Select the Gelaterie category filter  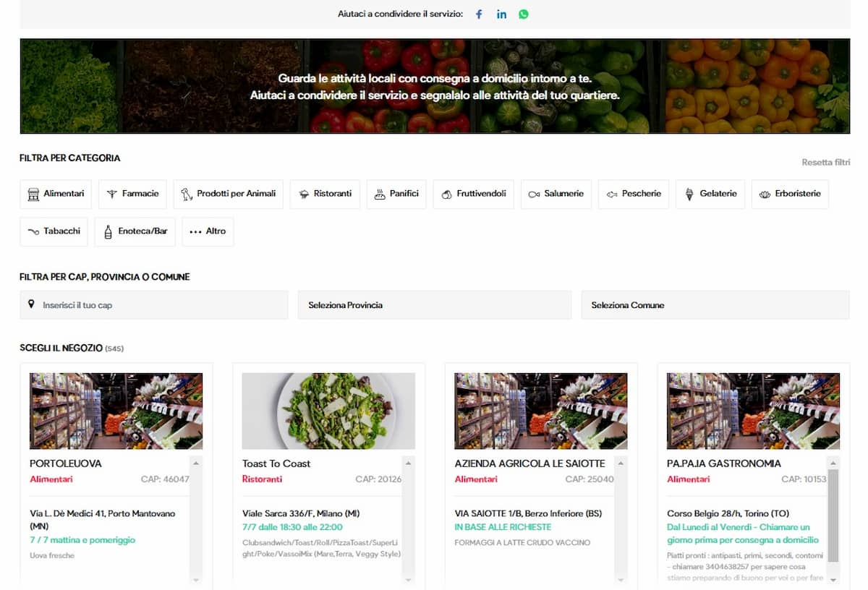tap(710, 194)
